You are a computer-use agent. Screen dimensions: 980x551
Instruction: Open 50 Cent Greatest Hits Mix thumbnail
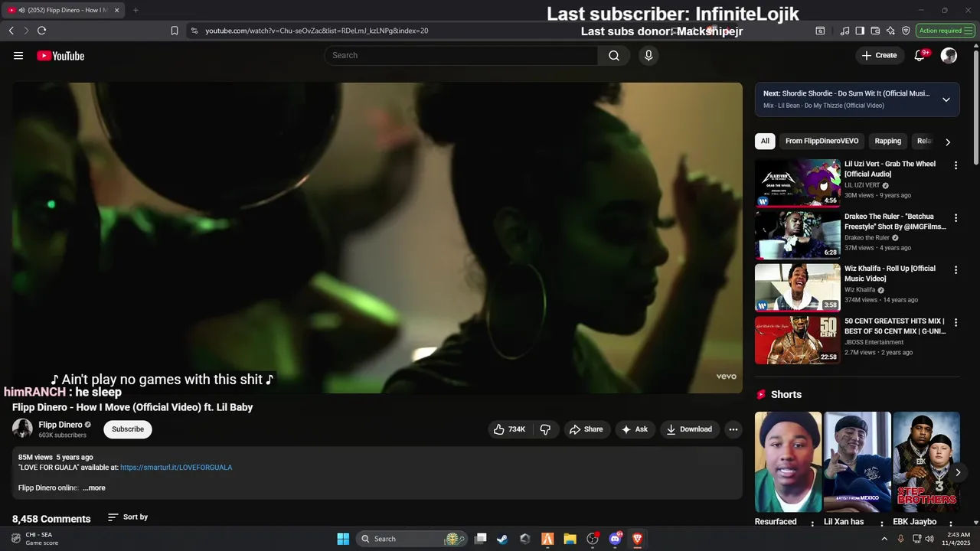(x=798, y=340)
